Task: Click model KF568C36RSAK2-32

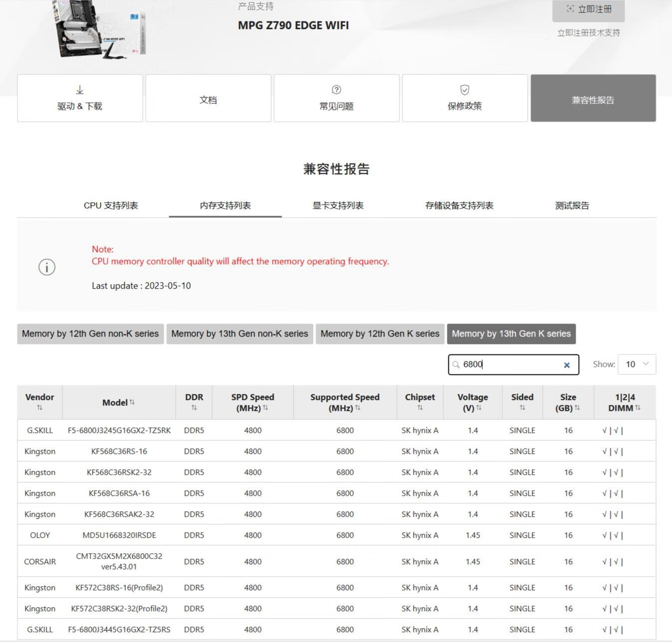Action: 119,514
